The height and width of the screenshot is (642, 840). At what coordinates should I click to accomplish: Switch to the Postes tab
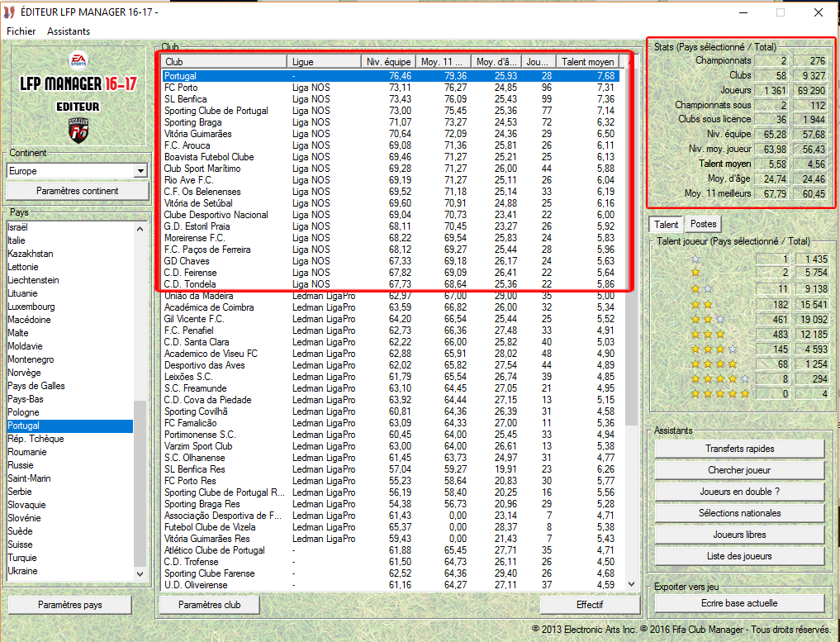(703, 223)
